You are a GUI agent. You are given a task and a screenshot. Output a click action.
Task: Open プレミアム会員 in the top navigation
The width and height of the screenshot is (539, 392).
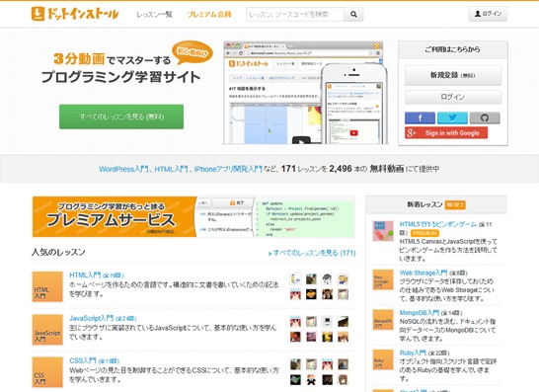pos(209,15)
